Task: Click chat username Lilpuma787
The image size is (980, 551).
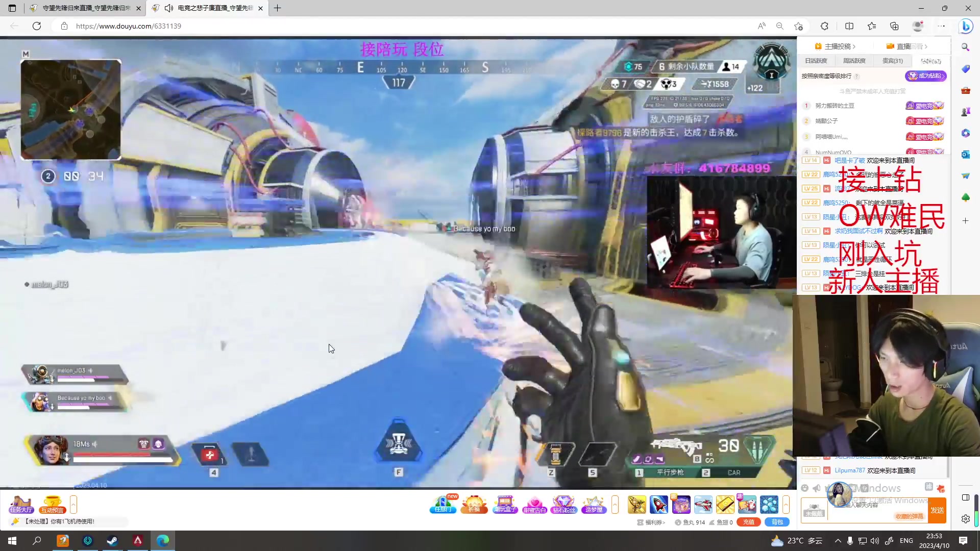Action: tap(850, 470)
